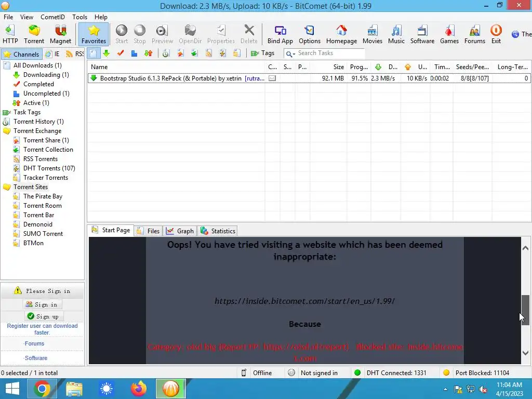Show DHT torrents via lightning icon
The width and height of the screenshot is (532, 399).
point(222,54)
